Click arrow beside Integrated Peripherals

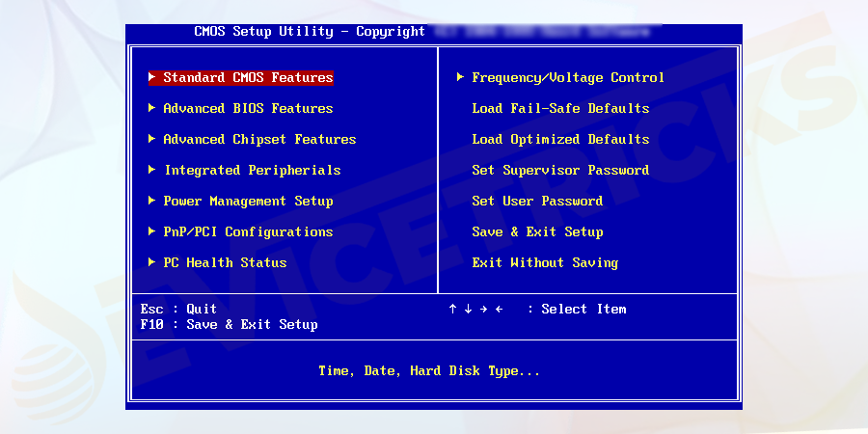pos(152,170)
